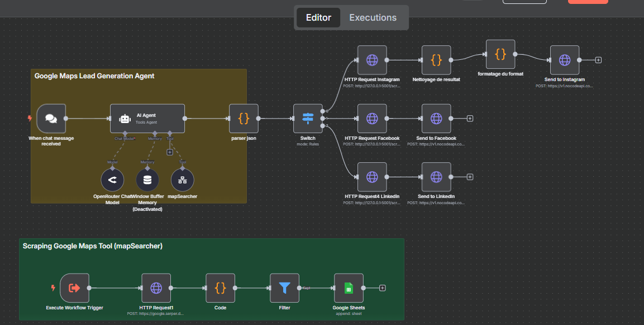644x325 pixels.
Task: Open the Nettoyage de resultat code node
Action: point(436,60)
